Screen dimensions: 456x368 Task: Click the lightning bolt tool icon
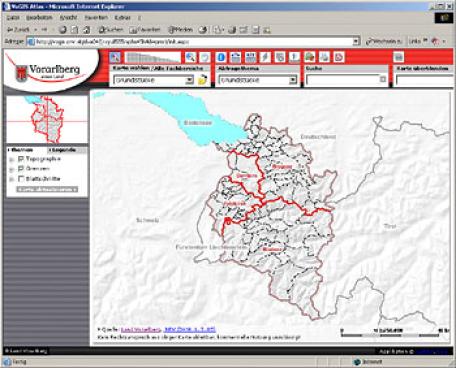[265, 57]
